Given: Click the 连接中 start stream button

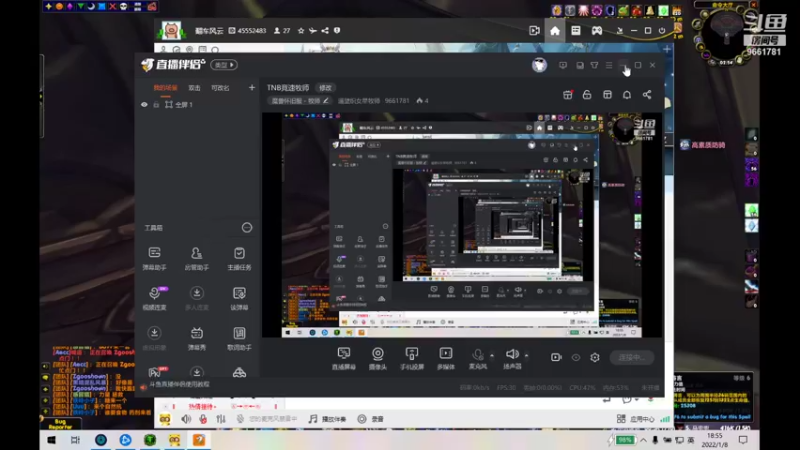Looking at the screenshot, I should pyautogui.click(x=632, y=358).
